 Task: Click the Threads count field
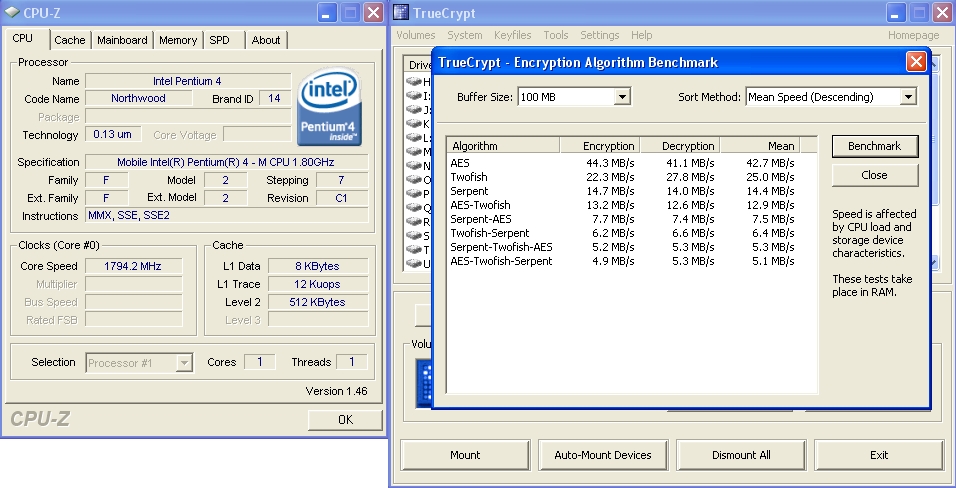(352, 362)
